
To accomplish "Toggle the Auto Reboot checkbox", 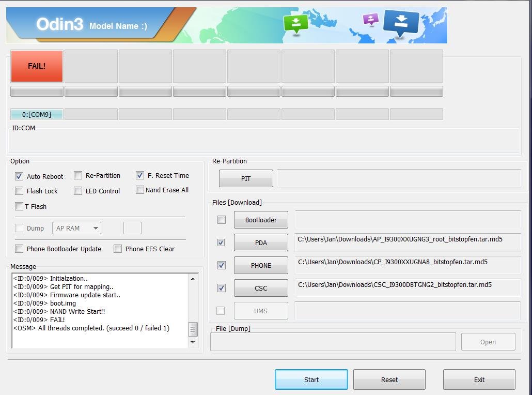I will coord(19,176).
